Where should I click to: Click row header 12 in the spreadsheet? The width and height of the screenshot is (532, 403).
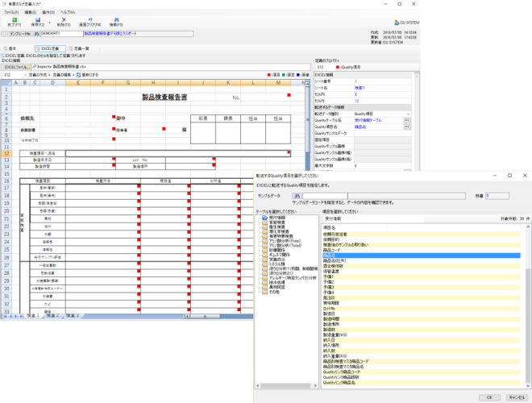point(6,154)
